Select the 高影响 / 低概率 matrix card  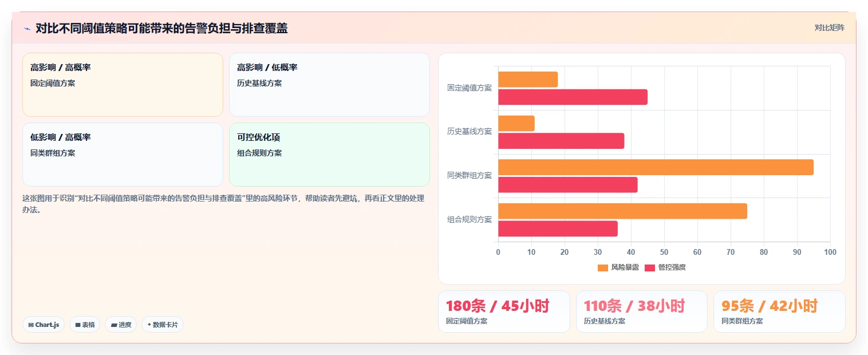(x=329, y=85)
